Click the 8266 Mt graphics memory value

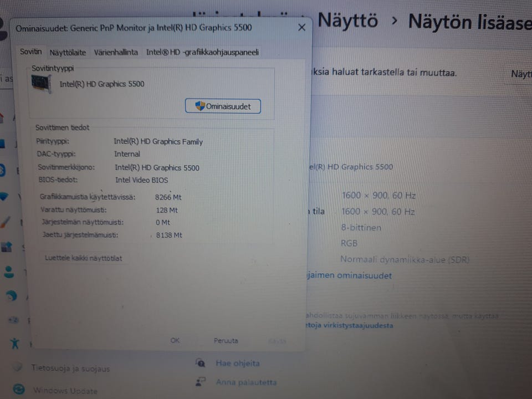pyautogui.click(x=168, y=197)
